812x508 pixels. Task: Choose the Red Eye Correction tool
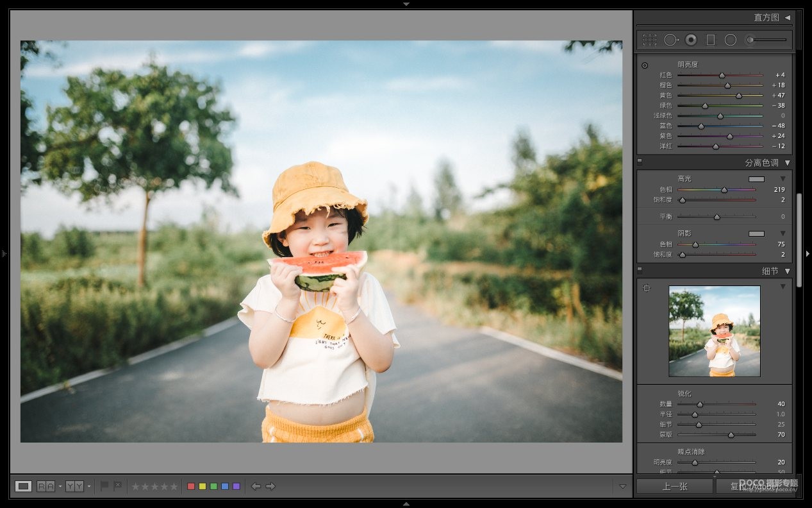pos(690,40)
